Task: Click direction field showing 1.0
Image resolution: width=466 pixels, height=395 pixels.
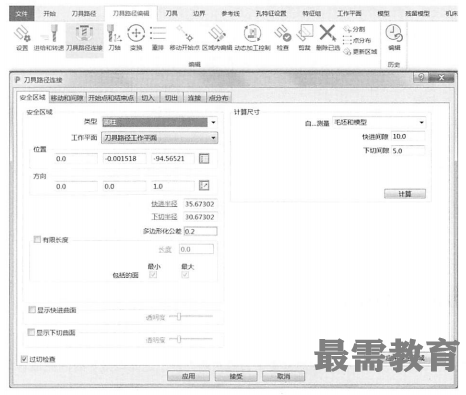Action: pos(173,186)
